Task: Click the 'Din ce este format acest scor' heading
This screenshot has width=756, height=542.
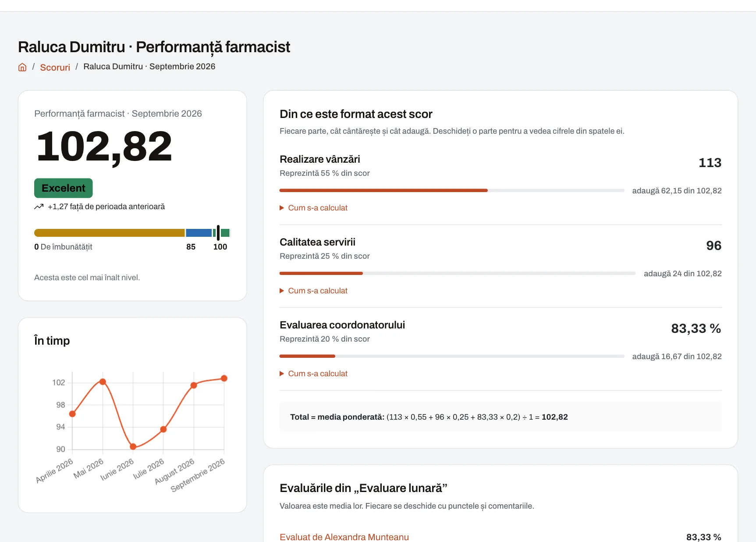Action: 356,114
